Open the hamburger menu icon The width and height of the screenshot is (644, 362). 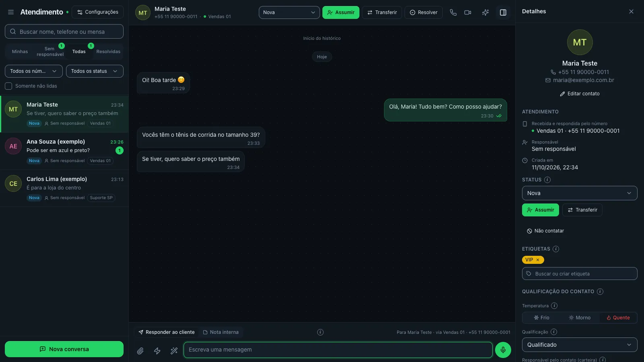click(11, 12)
